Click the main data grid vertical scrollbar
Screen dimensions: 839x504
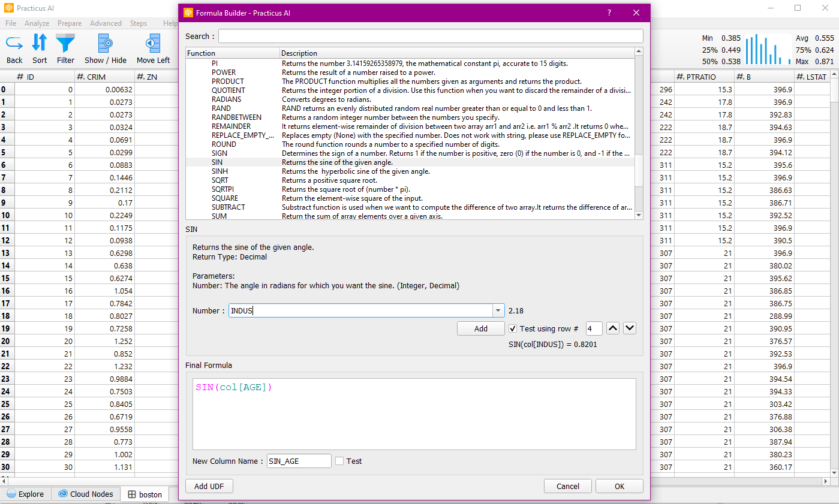834,276
